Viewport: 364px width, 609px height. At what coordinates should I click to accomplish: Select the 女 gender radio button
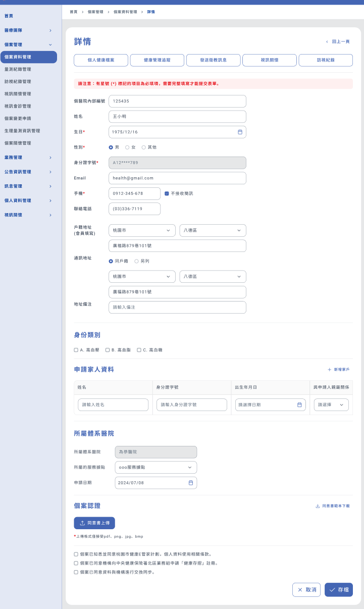(x=127, y=147)
